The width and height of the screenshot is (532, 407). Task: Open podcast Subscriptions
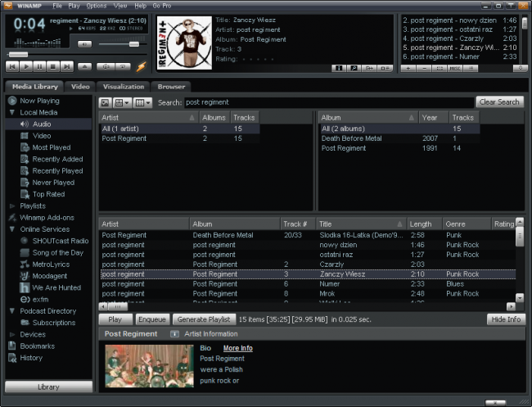pos(53,323)
